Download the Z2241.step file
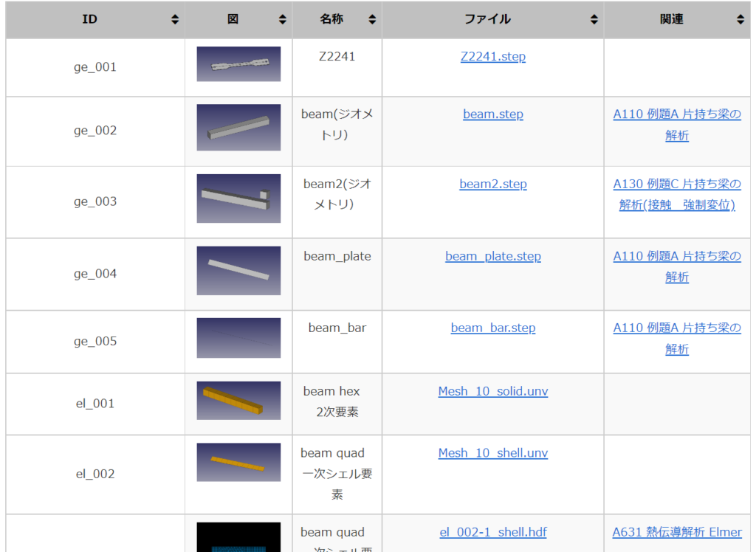The image size is (756, 552). (x=492, y=57)
